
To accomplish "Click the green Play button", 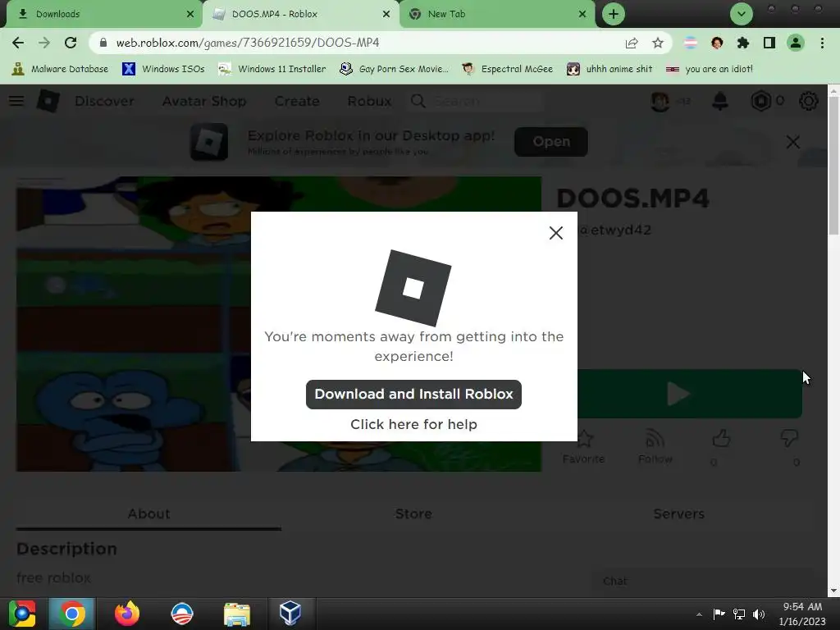I will pyautogui.click(x=689, y=394).
